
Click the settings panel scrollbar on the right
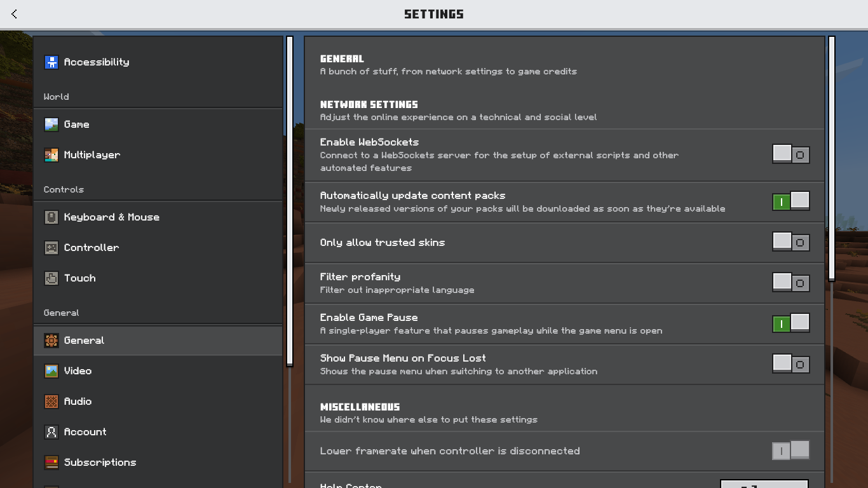tap(831, 159)
